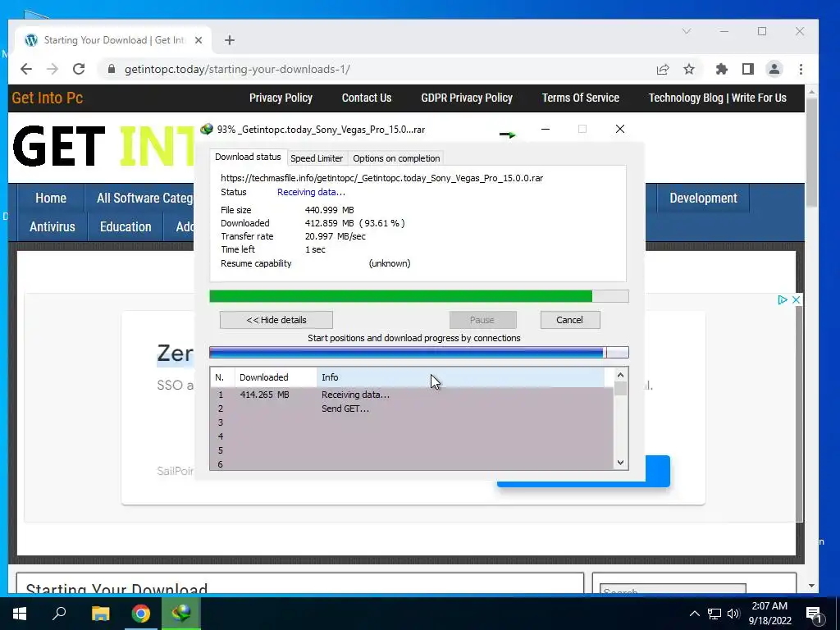Open Windows taskbar search

(59, 614)
